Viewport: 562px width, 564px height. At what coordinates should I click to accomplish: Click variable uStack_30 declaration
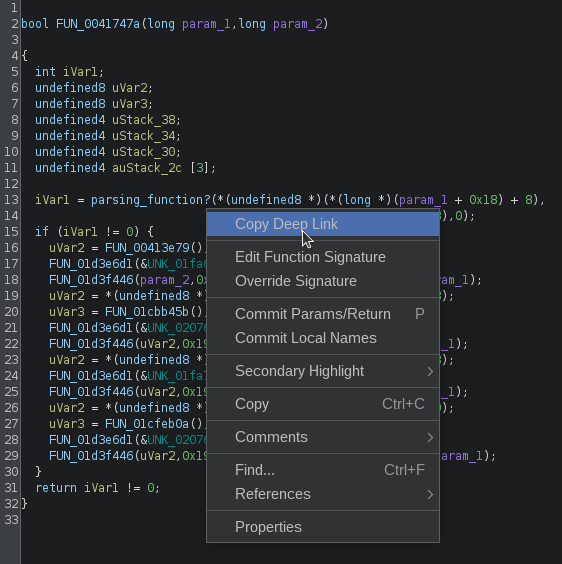point(144,152)
